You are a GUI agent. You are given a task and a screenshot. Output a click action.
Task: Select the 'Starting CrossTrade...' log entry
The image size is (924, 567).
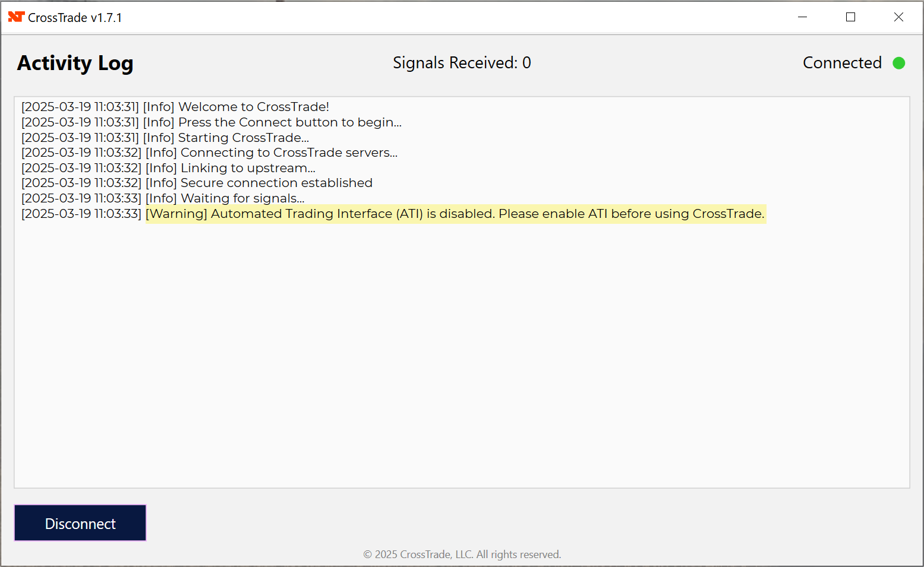(x=165, y=138)
